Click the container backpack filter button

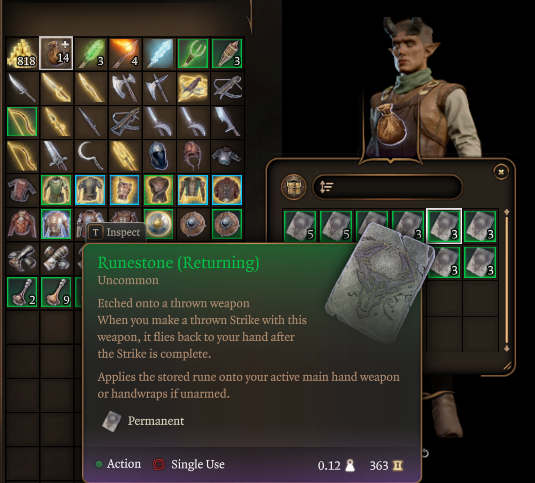(293, 187)
